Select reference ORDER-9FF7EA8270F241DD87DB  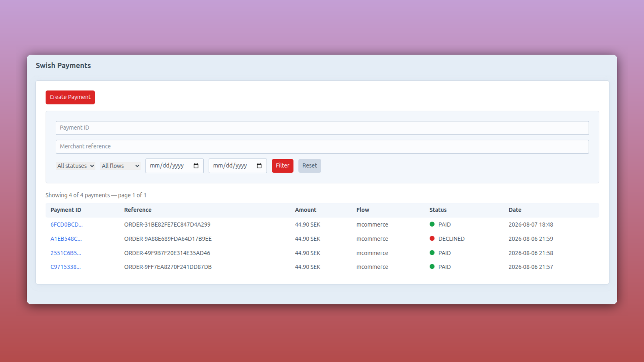coord(168,267)
